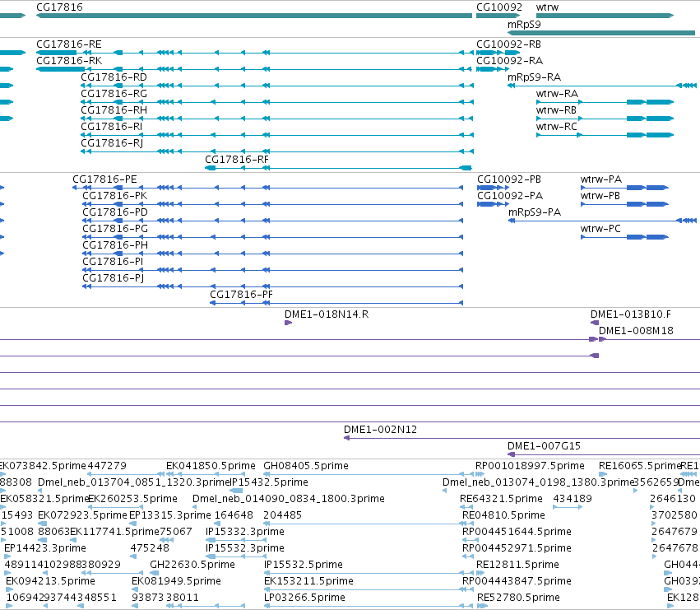Select protein CG17816-PE
This screenshot has width=700, height=610.
click(105, 179)
